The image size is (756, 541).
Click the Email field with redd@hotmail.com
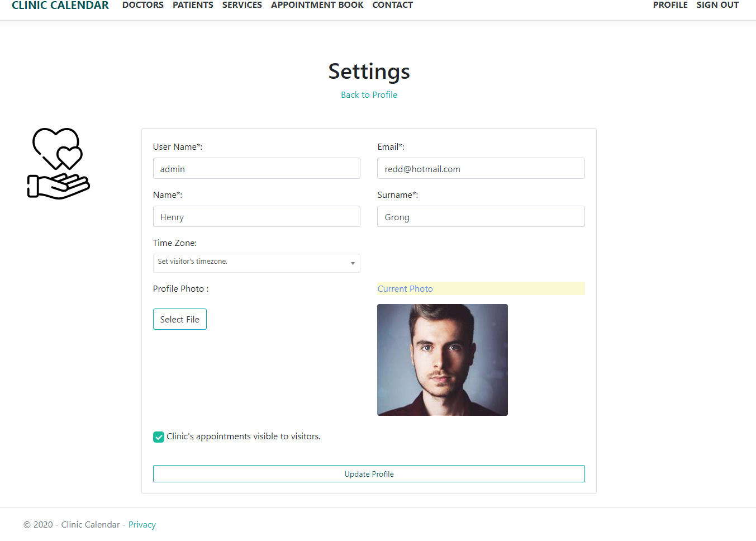point(481,168)
